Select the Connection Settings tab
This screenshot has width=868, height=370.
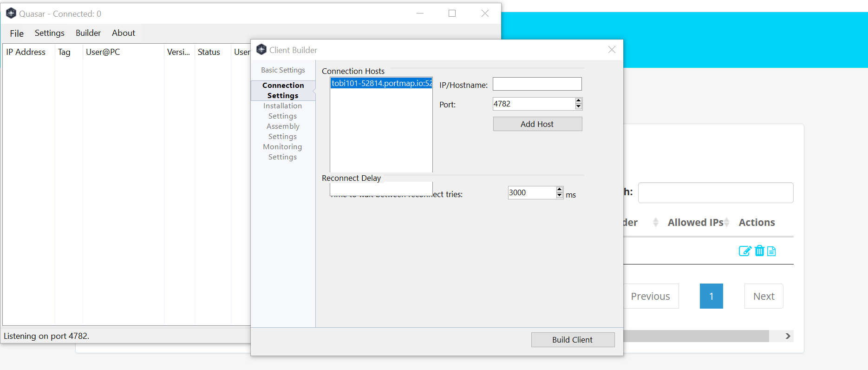[283, 90]
